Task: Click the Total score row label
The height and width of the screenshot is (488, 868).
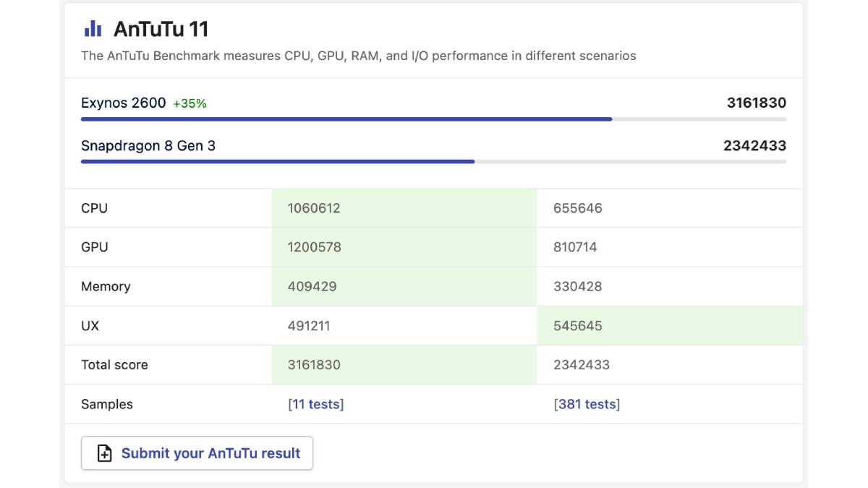Action: (114, 365)
